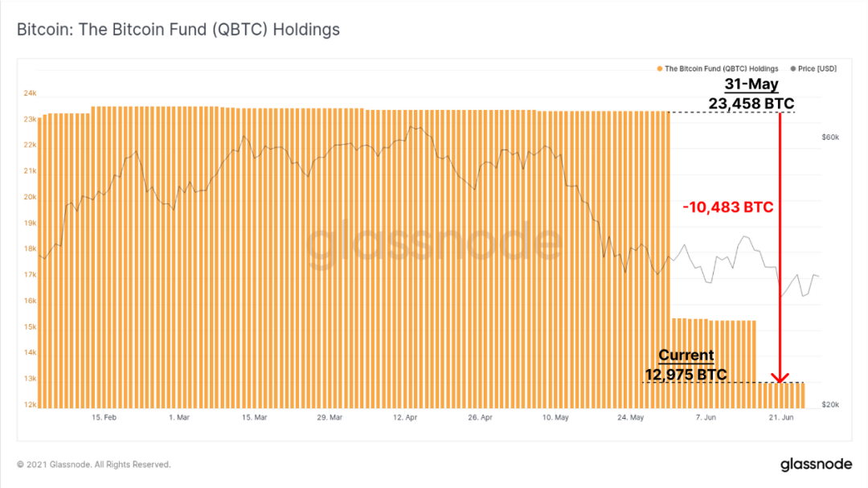This screenshot has width=868, height=488.
Task: Click the gray Price legend dot
Action: (792, 68)
